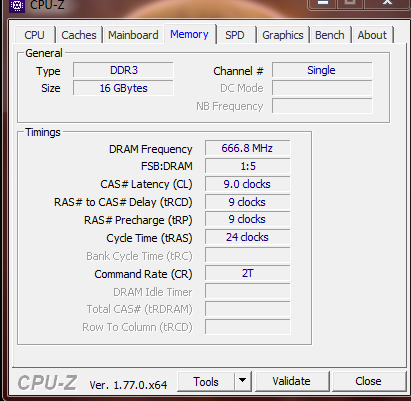Image resolution: width=411 pixels, height=401 pixels.
Task: Click the Memory tab
Action: coord(189,34)
